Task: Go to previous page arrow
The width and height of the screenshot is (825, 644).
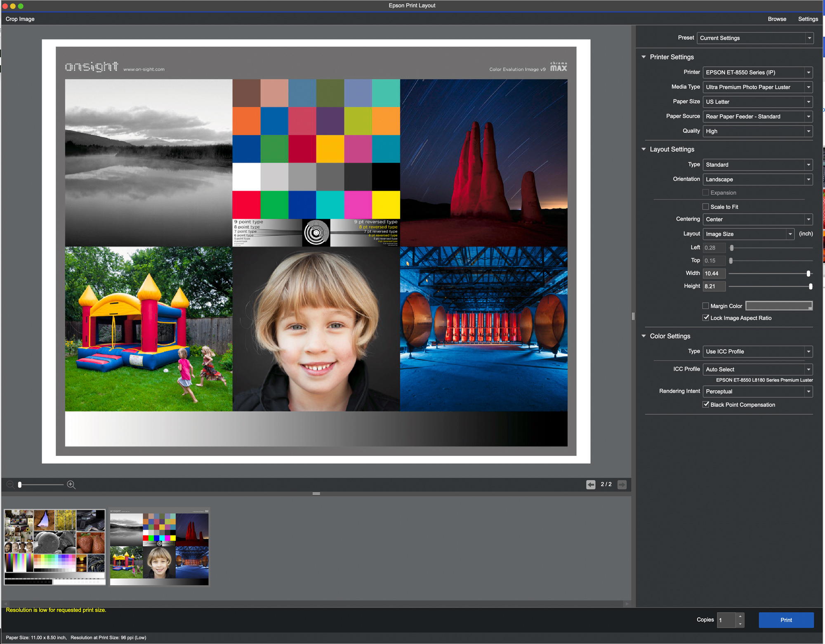Action: click(x=591, y=484)
